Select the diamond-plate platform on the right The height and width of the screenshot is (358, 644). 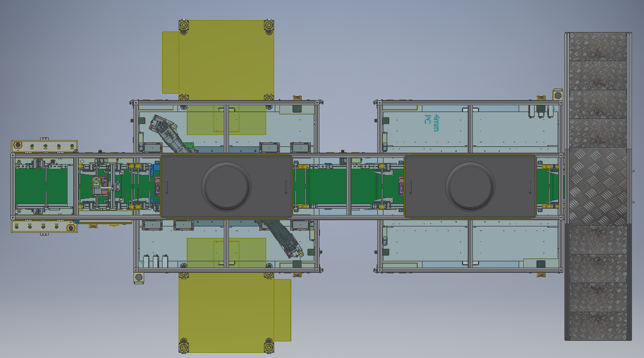point(598,186)
